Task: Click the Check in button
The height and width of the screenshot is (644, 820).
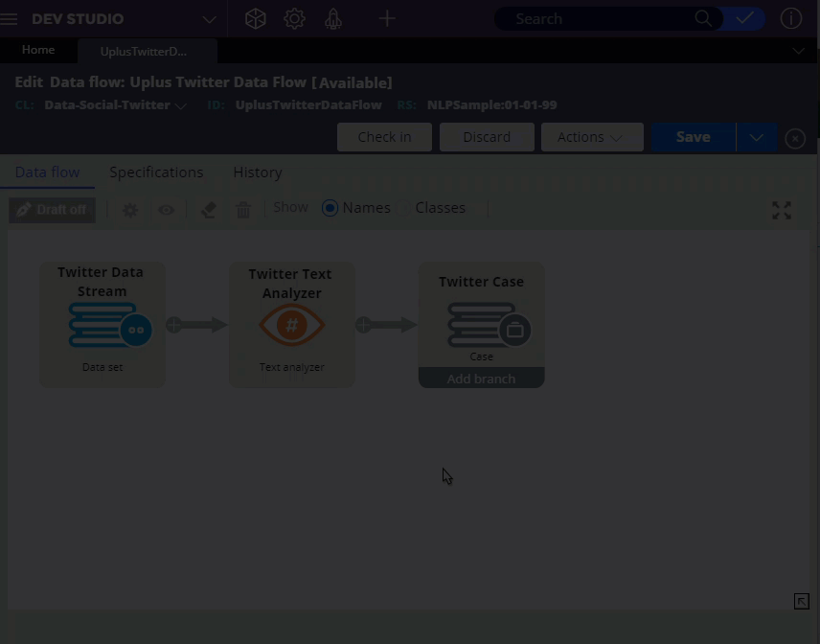Action: [x=384, y=137]
